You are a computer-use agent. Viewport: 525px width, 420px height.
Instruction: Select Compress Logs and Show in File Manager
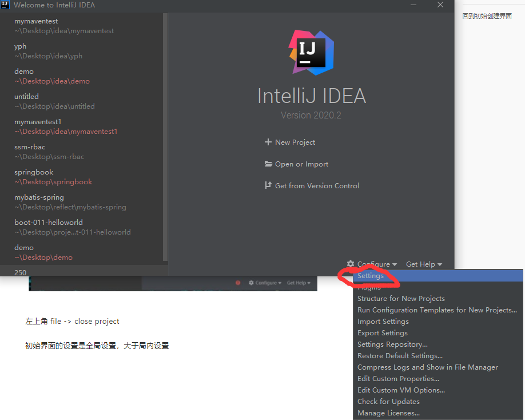pyautogui.click(x=437, y=367)
